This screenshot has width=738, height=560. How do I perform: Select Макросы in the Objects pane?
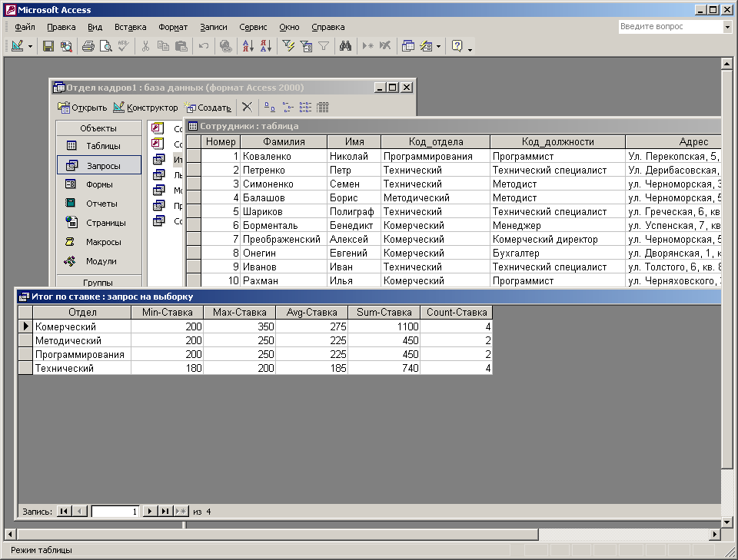pyautogui.click(x=99, y=242)
